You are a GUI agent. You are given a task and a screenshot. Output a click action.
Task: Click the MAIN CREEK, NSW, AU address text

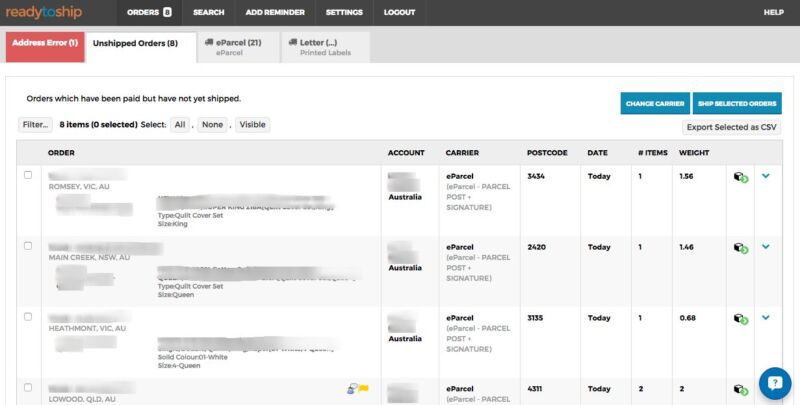point(89,258)
